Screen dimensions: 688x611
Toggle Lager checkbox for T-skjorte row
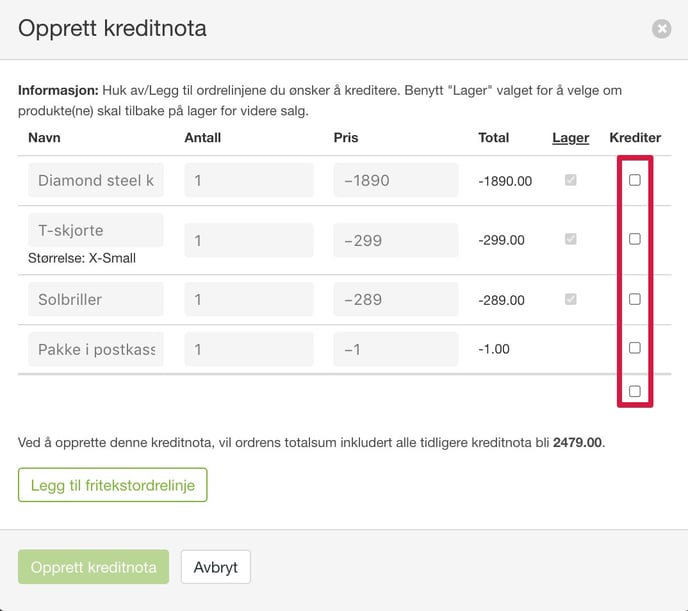tap(570, 239)
